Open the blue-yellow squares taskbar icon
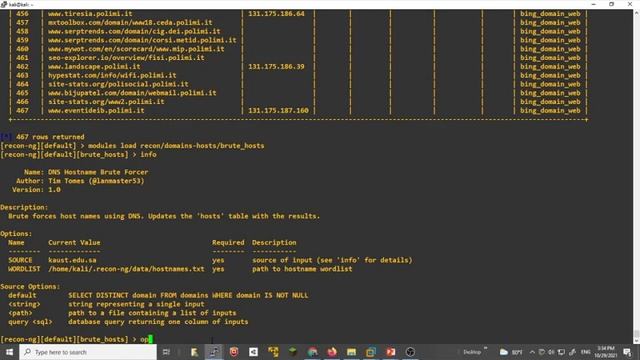Image resolution: width=640 pixels, height=360 pixels. pyautogui.click(x=371, y=352)
